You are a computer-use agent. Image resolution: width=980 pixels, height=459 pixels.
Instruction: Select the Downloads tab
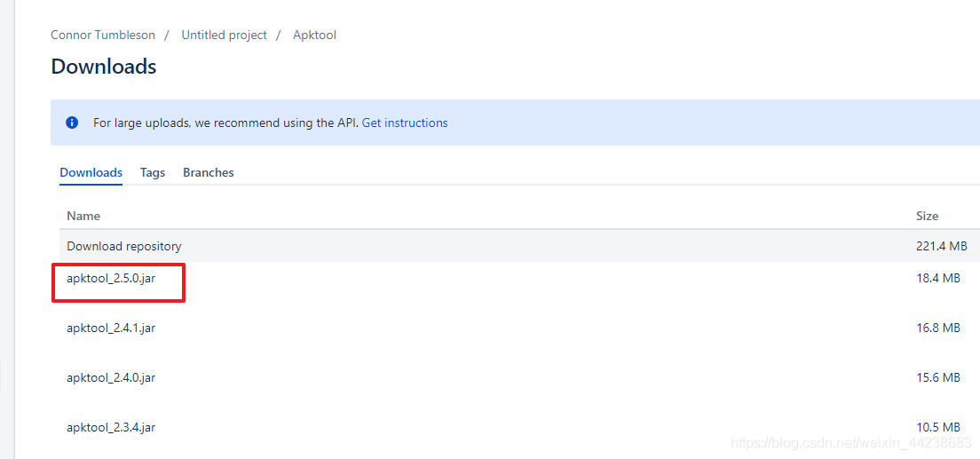(x=91, y=172)
